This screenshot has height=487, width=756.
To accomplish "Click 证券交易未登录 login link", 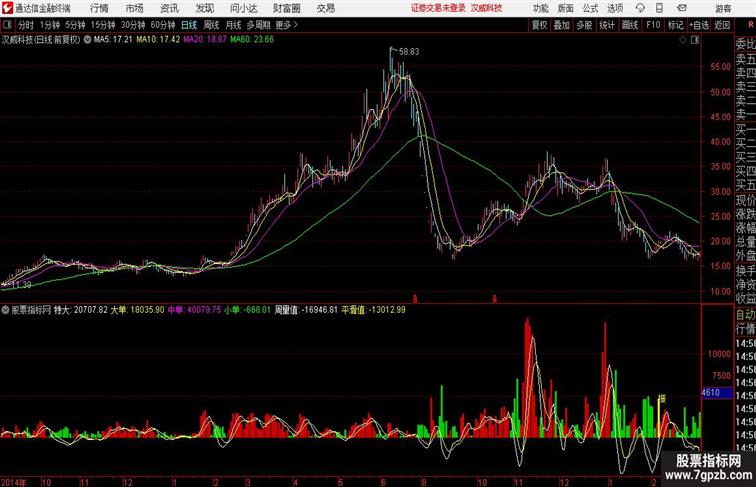I will [x=438, y=8].
